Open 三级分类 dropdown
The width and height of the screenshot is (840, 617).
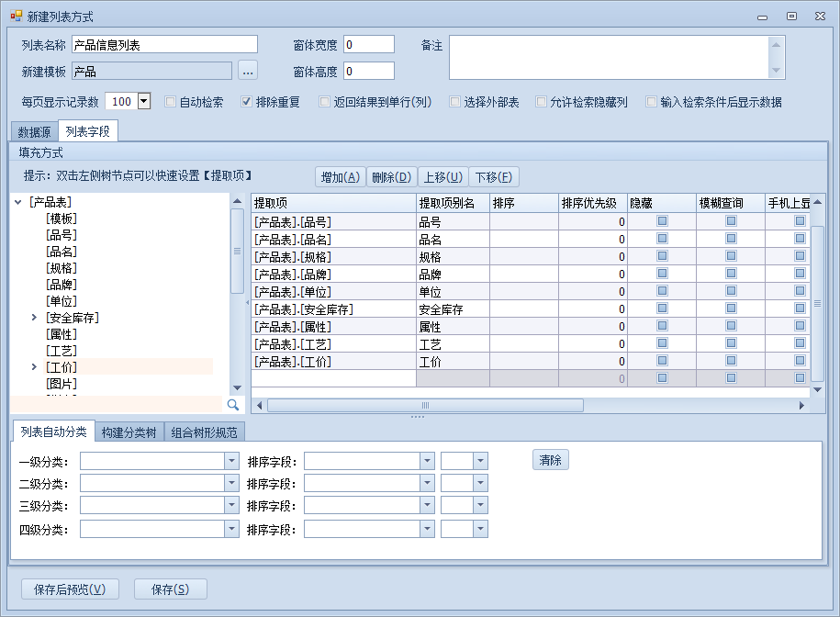231,505
